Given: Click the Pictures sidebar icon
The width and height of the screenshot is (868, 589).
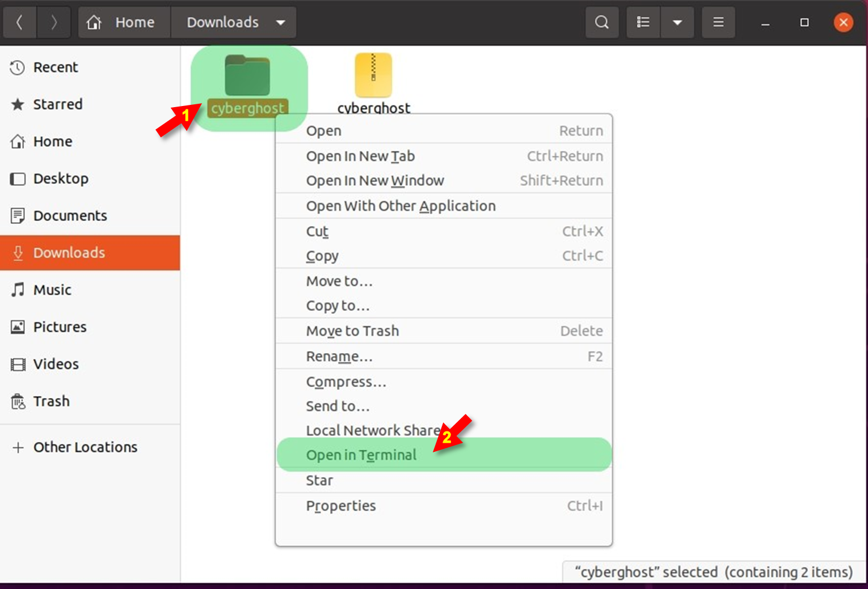Looking at the screenshot, I should tap(18, 327).
